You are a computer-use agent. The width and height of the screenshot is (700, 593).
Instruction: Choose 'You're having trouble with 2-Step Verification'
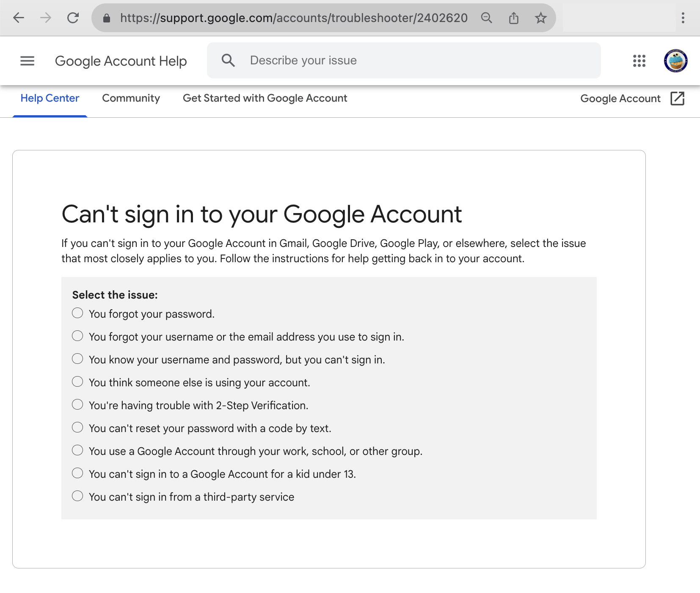77,404
